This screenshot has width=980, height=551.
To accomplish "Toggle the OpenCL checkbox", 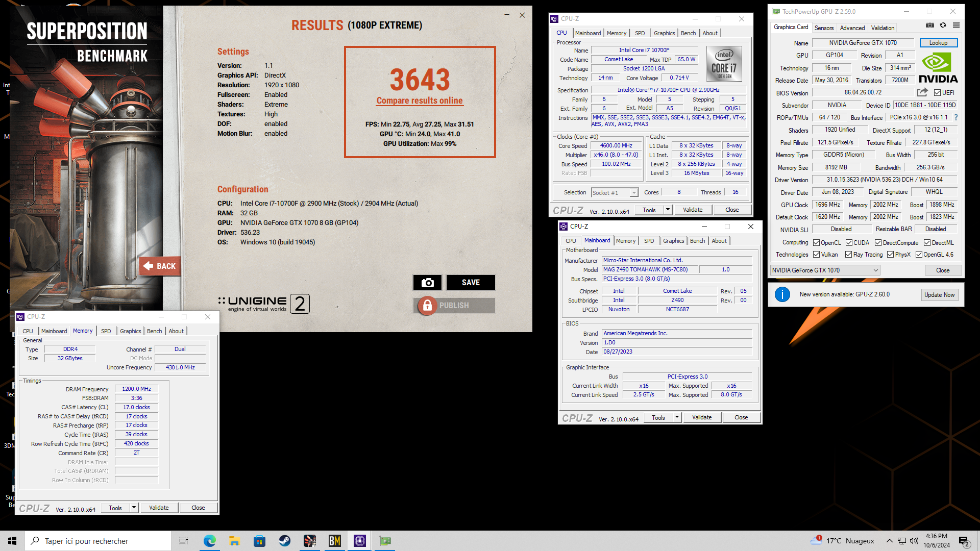I will (x=816, y=243).
